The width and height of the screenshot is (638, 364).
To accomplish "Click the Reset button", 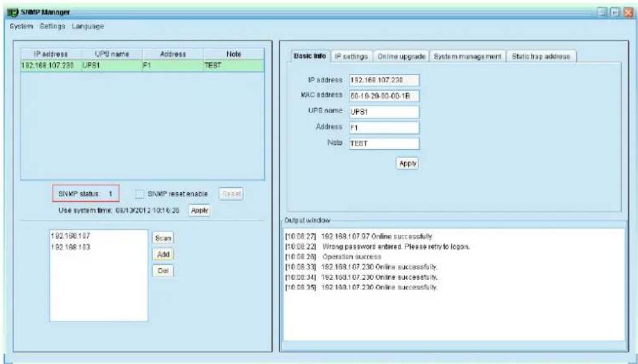I will (231, 193).
